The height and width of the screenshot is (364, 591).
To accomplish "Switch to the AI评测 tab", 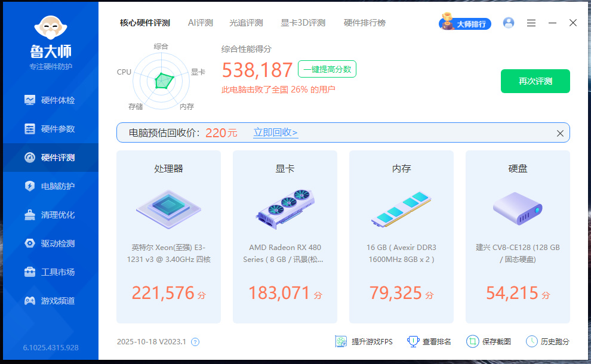I will coord(201,23).
